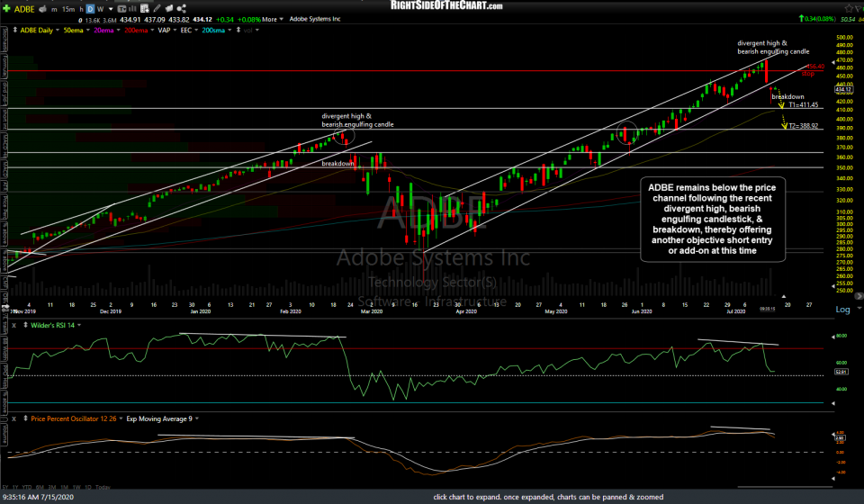Click the megaphone alert icon beside ADBE

point(41,9)
